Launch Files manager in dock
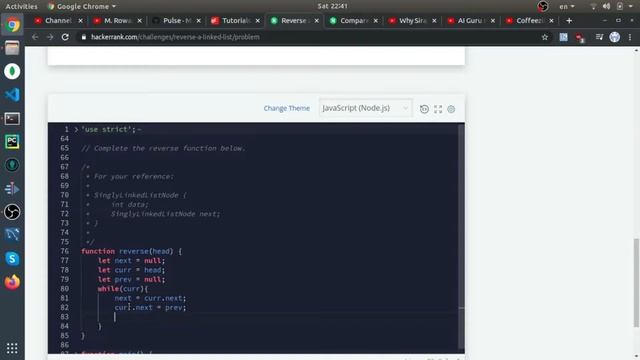 pyautogui.click(x=12, y=48)
